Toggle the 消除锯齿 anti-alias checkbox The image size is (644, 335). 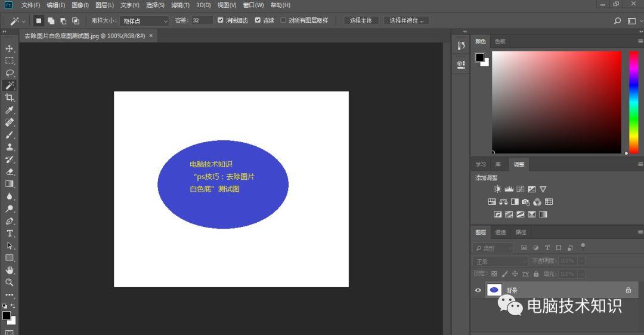pos(221,20)
